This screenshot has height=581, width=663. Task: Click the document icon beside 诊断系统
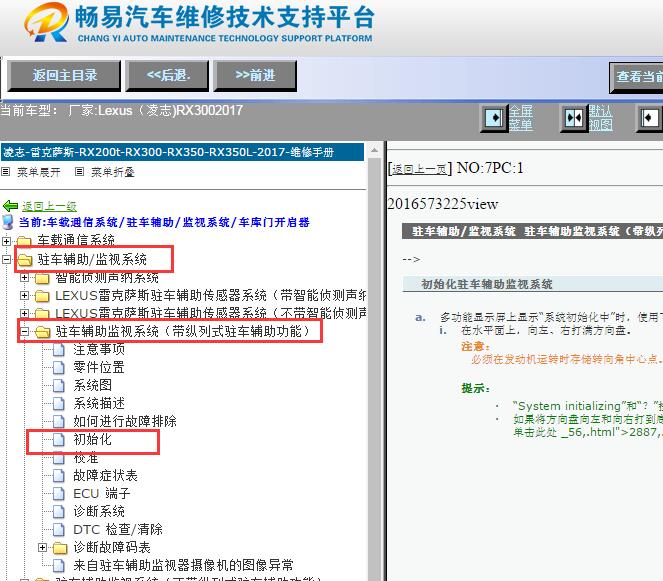coord(59,512)
